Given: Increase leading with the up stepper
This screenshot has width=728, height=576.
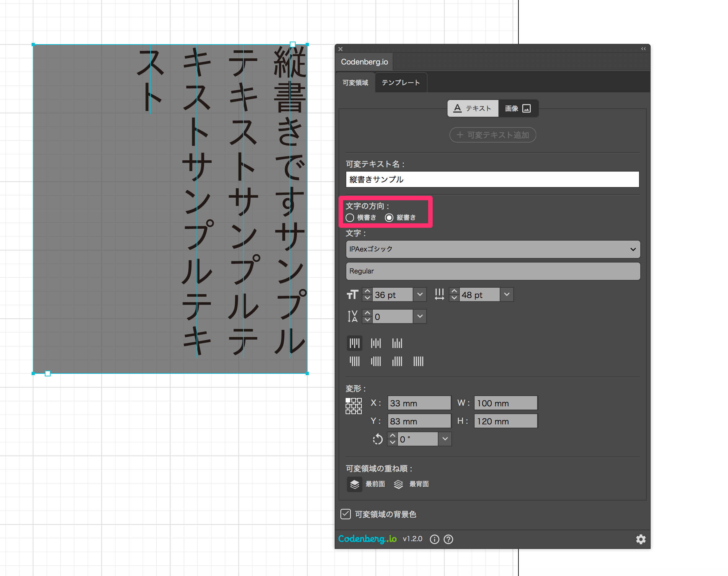Looking at the screenshot, I should tap(454, 291).
